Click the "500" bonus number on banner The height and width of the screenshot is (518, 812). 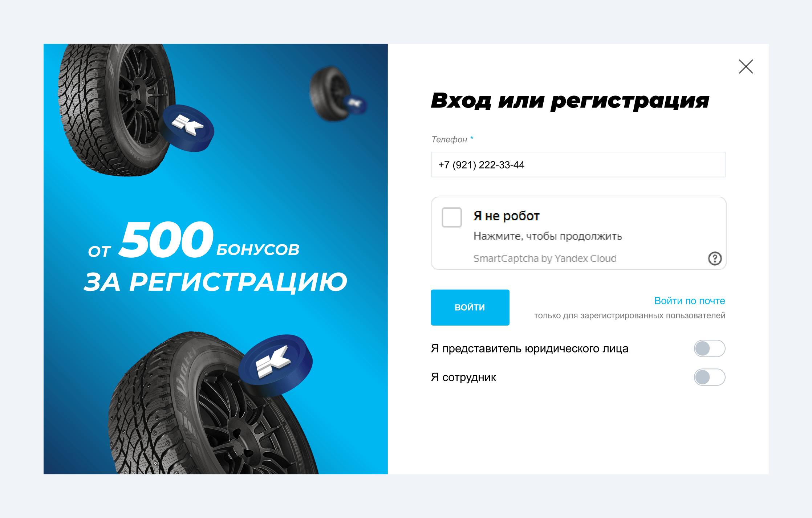click(166, 240)
